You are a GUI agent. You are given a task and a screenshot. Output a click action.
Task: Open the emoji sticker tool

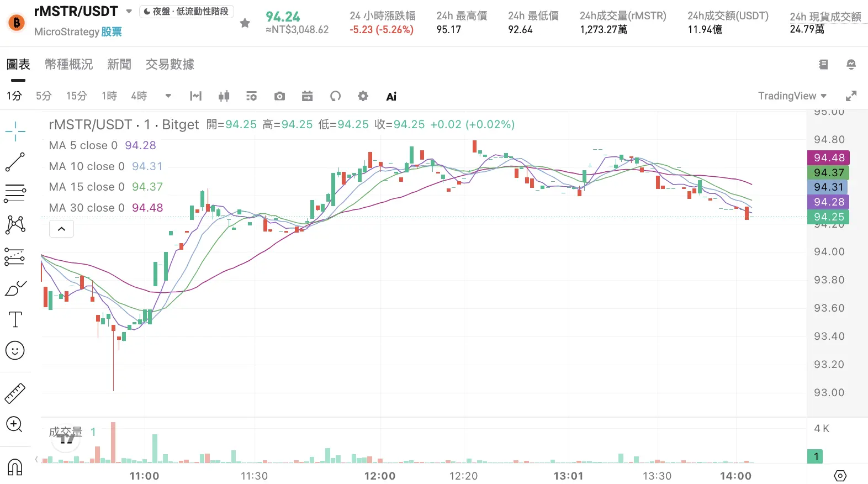coord(15,350)
